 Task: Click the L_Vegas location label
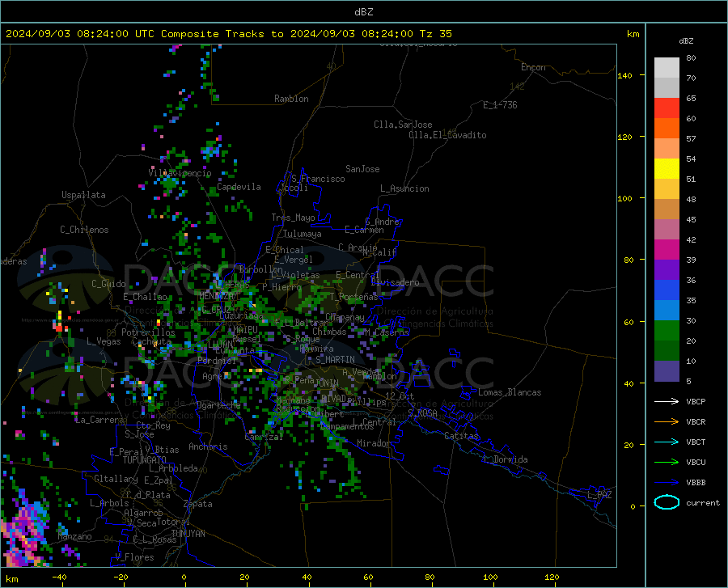click(104, 341)
